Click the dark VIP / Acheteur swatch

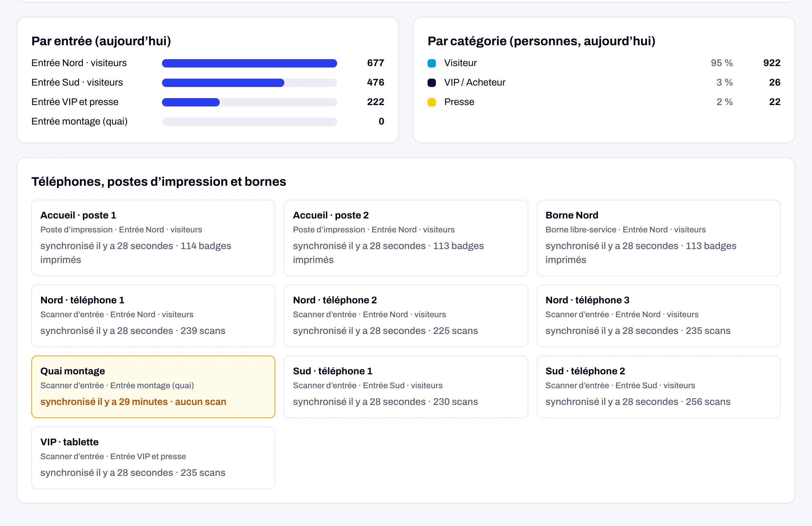point(432,82)
